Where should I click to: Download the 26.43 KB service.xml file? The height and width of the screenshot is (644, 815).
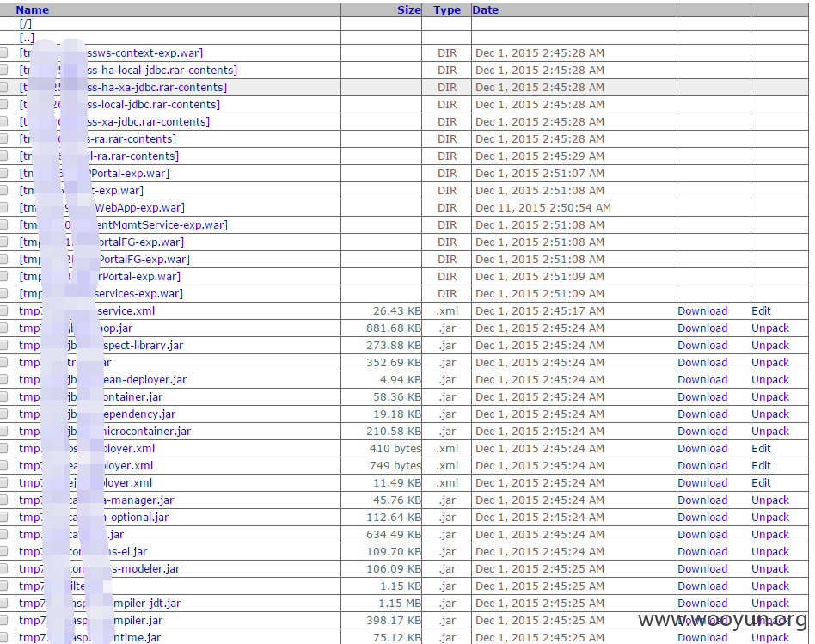[x=702, y=311]
